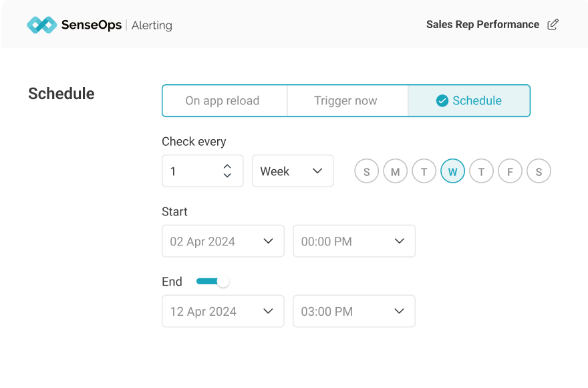The height and width of the screenshot is (388, 588).
Task: Toggle Monday day circle
Action: [396, 171]
